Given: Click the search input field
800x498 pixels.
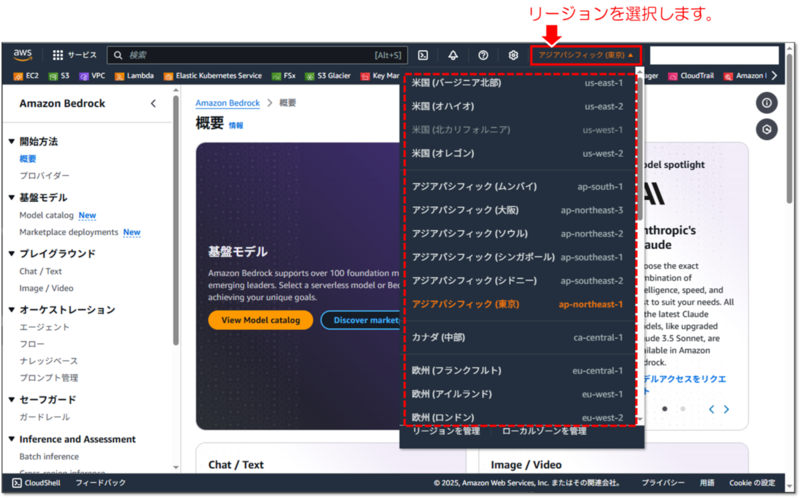Looking at the screenshot, I should point(257,55).
